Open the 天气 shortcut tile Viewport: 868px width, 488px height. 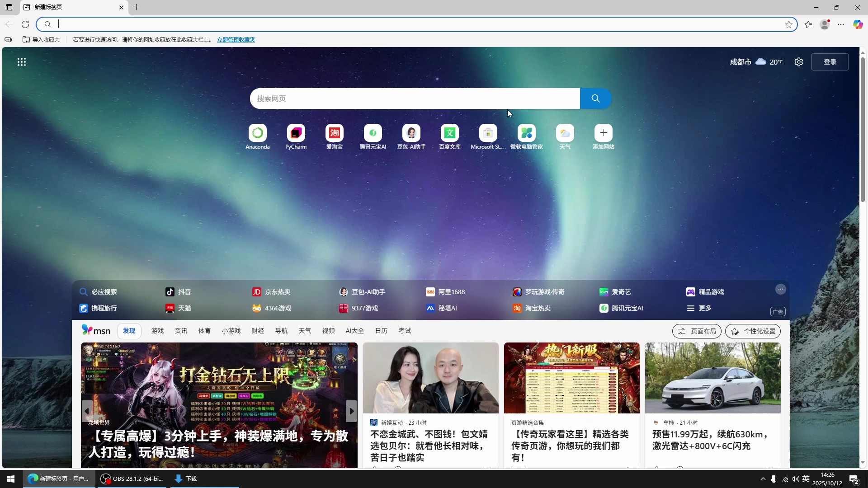tap(565, 136)
